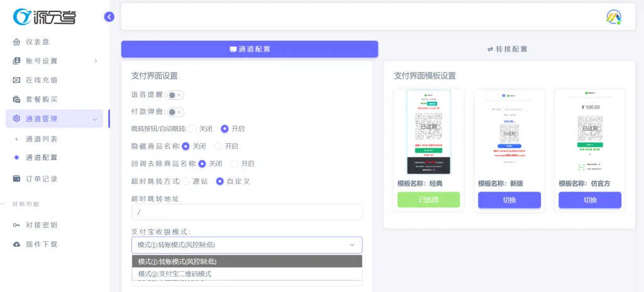Toggle the 语音提醒 switch
644x292 pixels.
[x=175, y=95]
